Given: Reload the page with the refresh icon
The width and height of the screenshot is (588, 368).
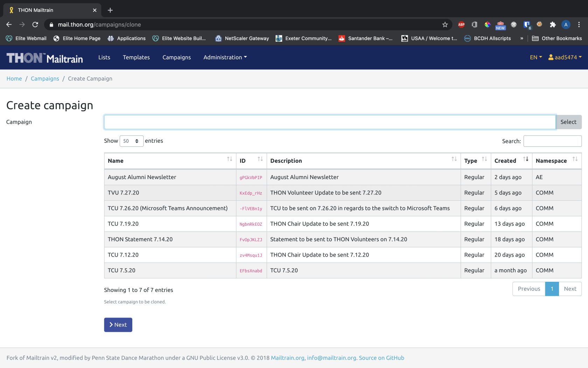Looking at the screenshot, I should tap(35, 25).
